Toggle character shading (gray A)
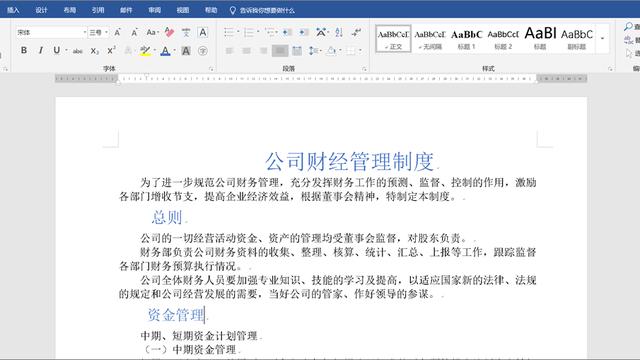The image size is (640, 360). [186, 51]
